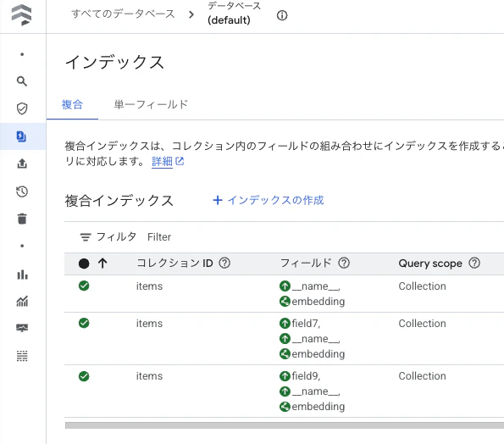Sort by status using the up arrow
The width and height of the screenshot is (504, 444).
pyautogui.click(x=102, y=264)
